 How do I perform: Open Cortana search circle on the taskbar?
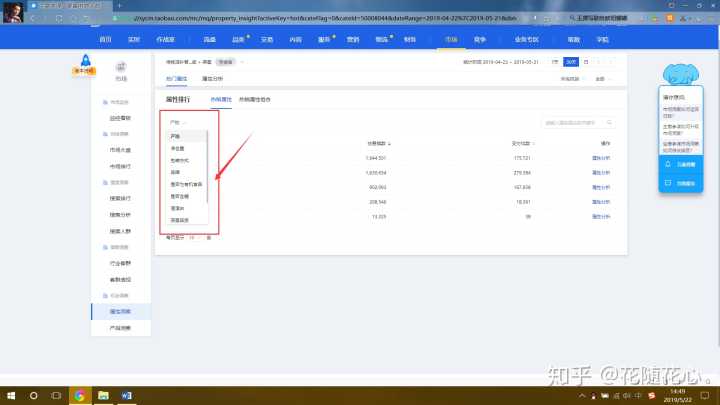pyautogui.click(x=34, y=395)
